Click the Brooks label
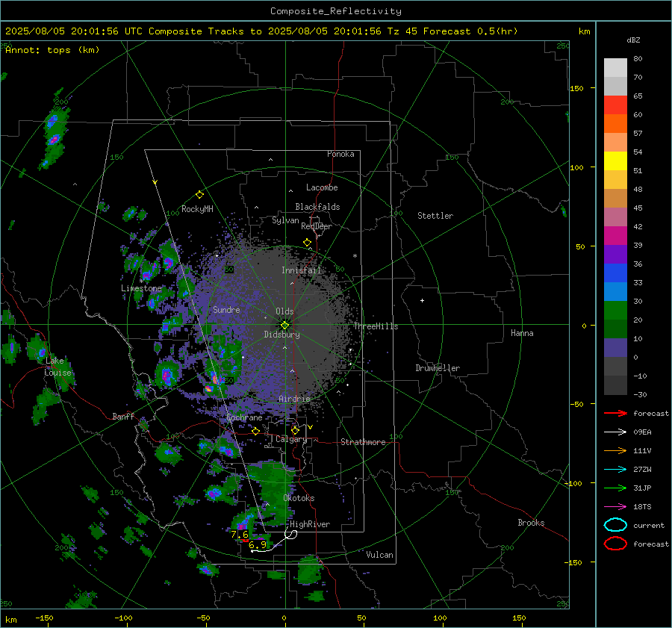 click(531, 523)
